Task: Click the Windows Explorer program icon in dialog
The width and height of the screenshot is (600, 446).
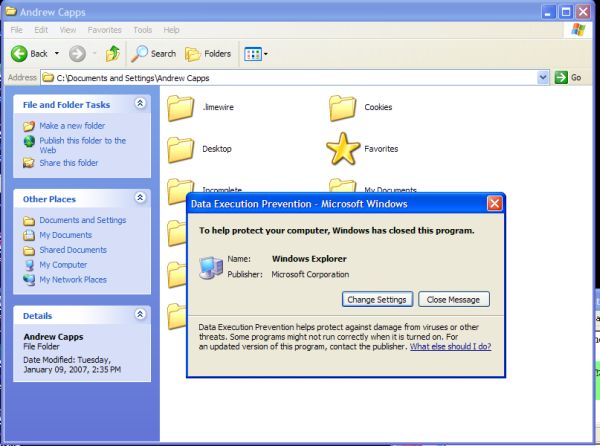Action: 211,267
